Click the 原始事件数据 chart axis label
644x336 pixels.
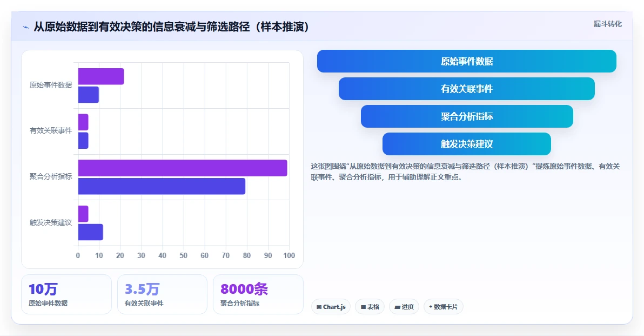click(51, 85)
